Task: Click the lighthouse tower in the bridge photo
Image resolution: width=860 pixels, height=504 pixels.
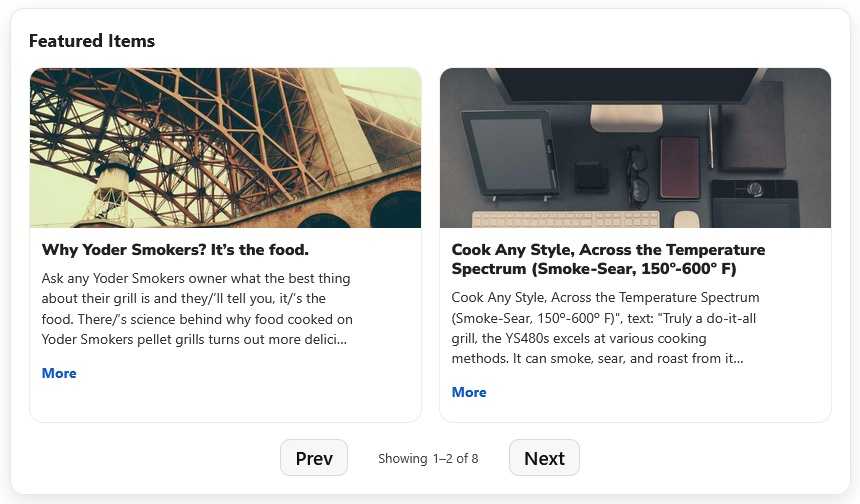Action: pos(111,190)
